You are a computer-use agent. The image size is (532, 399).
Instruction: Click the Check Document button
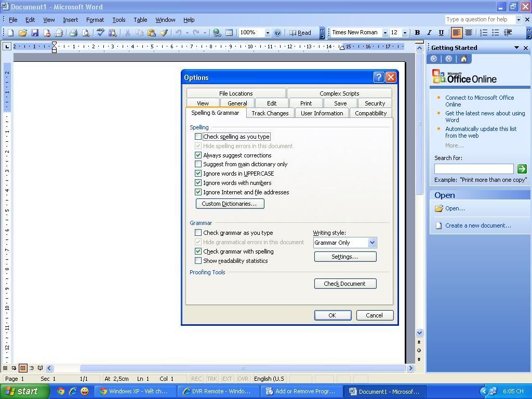345,284
